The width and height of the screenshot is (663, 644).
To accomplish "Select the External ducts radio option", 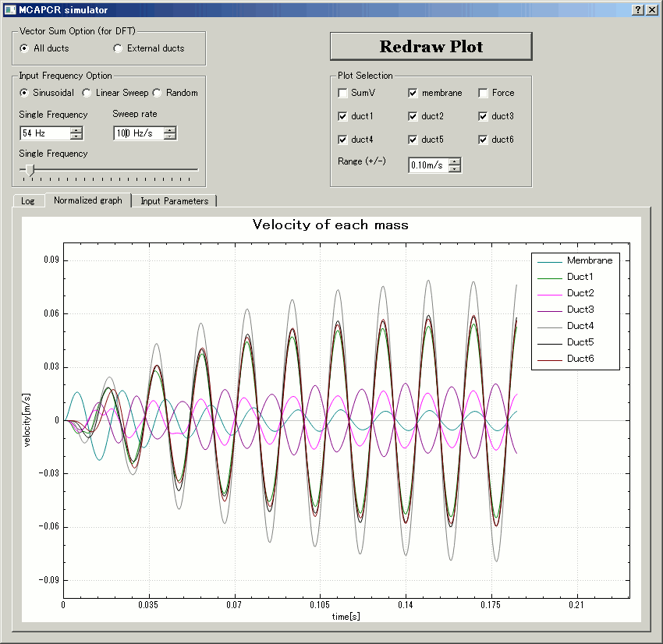I will (x=119, y=48).
